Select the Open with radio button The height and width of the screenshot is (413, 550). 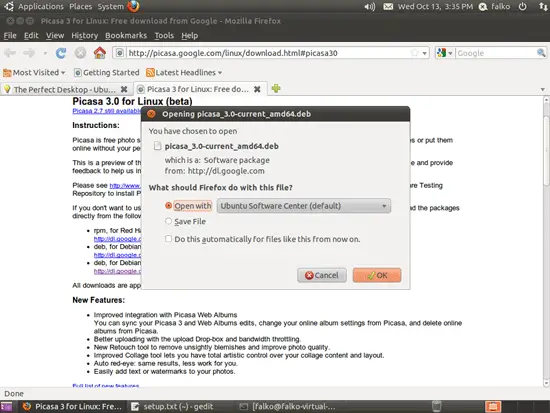168,206
